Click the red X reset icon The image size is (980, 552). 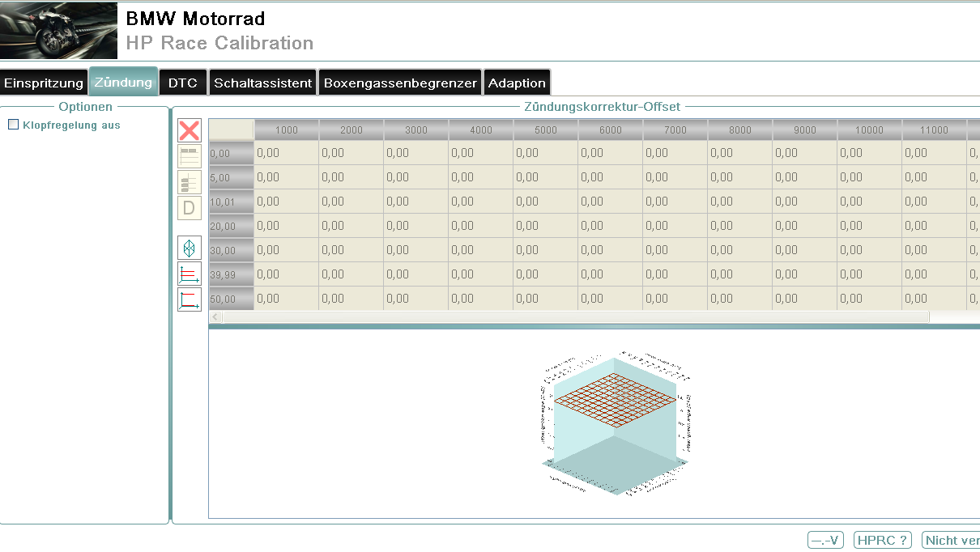pos(189,131)
